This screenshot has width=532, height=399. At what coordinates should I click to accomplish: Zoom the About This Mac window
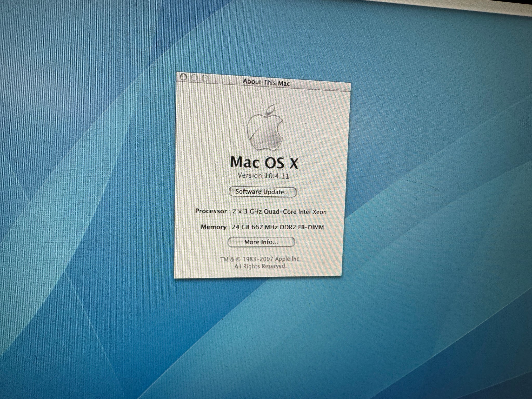[x=205, y=78]
